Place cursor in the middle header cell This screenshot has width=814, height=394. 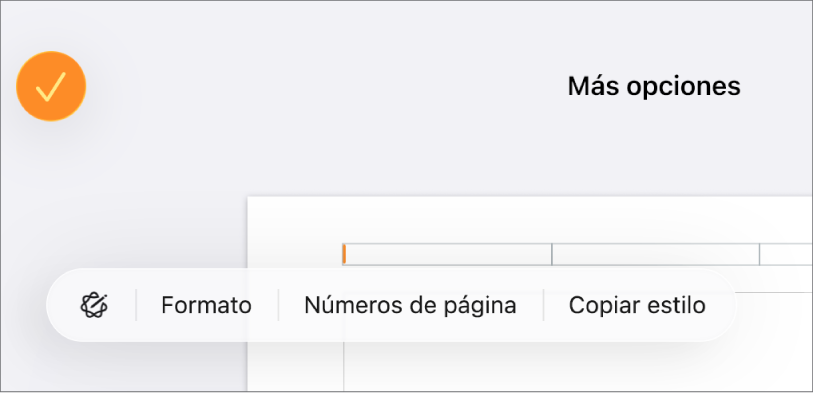coord(656,254)
